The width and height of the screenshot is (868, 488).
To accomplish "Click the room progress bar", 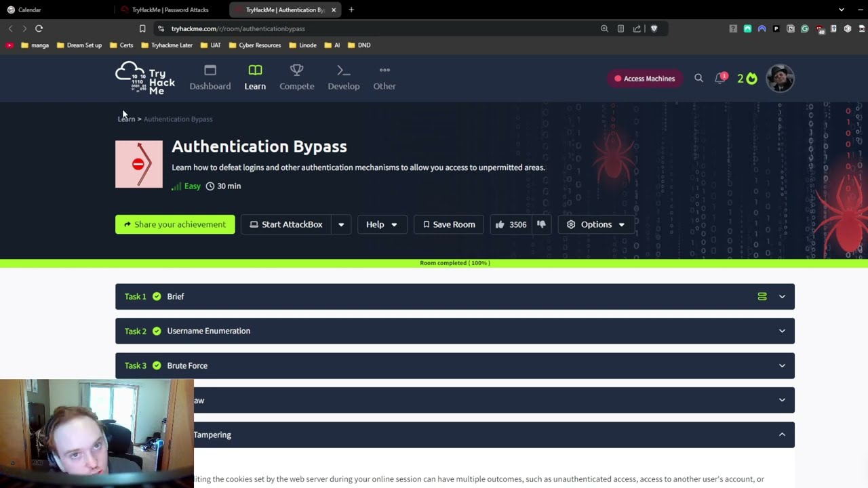I will 434,263.
